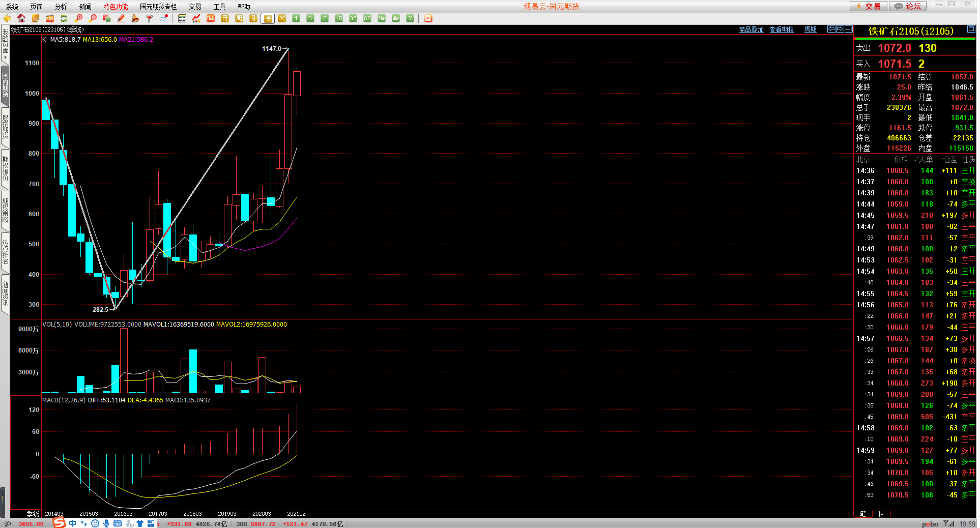Maximize the quote panel square icon

tap(971, 29)
